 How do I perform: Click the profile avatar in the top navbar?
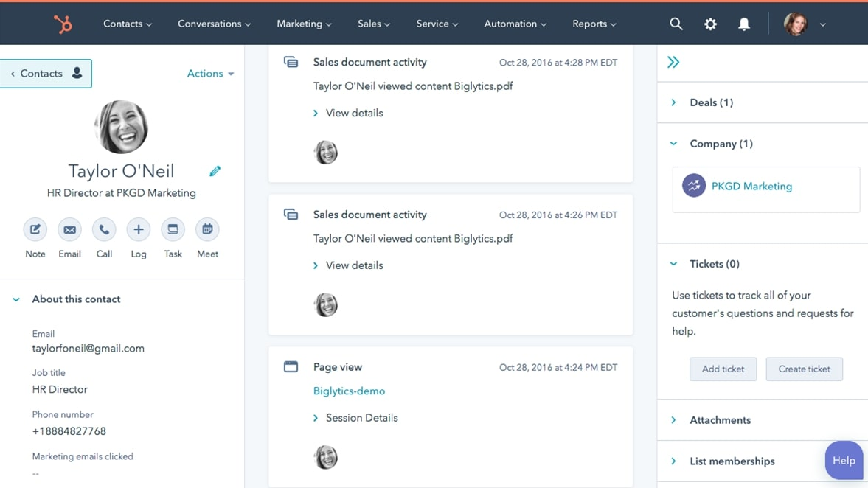[x=796, y=24]
